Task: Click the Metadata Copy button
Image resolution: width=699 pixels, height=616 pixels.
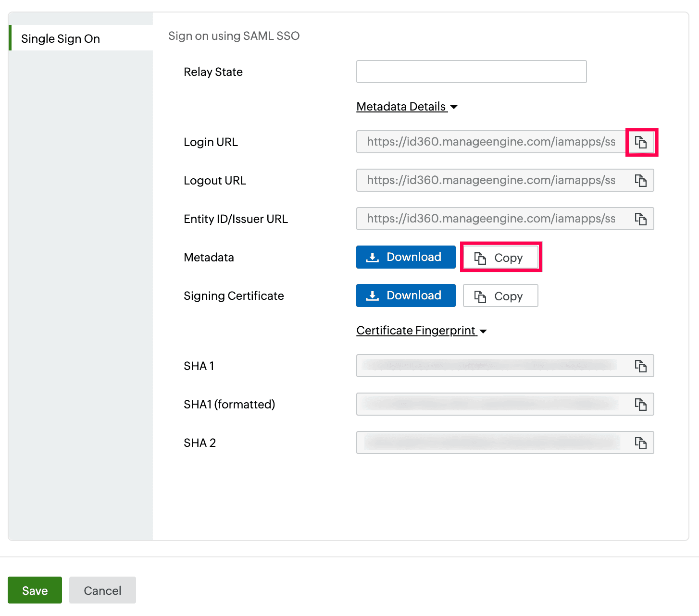Action: [x=500, y=258]
